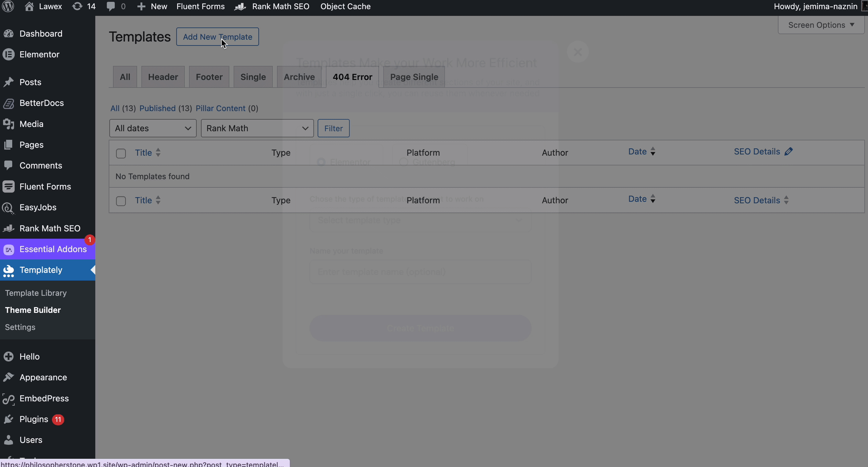Viewport: 868px width, 467px height.
Task: Click the Add New Template button
Action: click(x=218, y=37)
